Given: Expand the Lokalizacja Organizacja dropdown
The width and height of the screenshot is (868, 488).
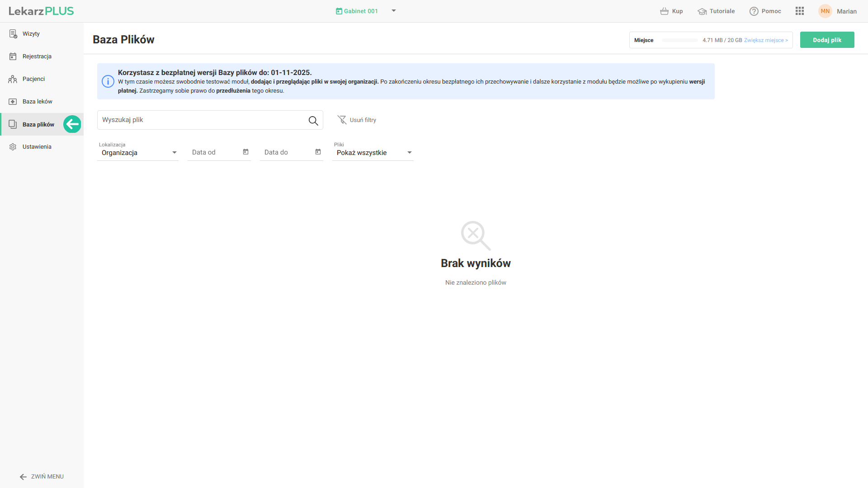Looking at the screenshot, I should (x=175, y=153).
